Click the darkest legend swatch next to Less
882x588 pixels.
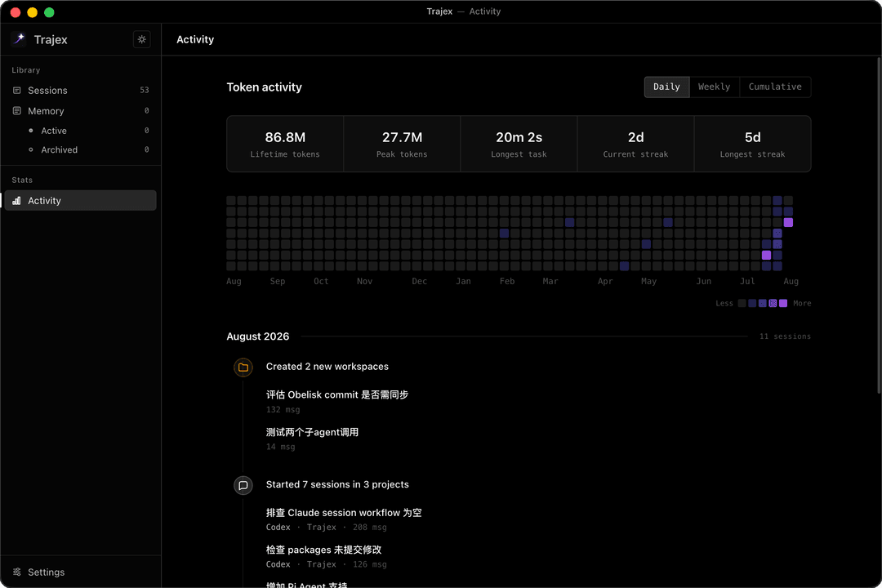[x=742, y=303]
